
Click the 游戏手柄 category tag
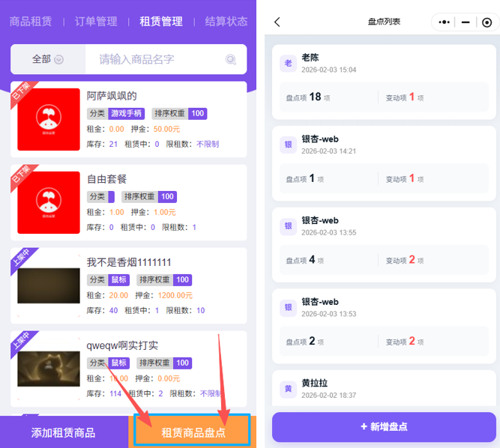pyautogui.click(x=126, y=113)
